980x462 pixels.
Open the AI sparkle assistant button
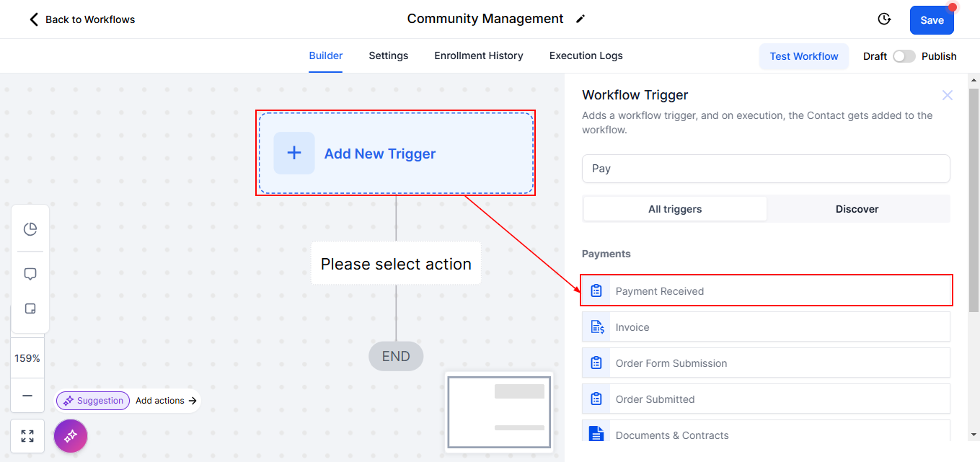point(71,436)
